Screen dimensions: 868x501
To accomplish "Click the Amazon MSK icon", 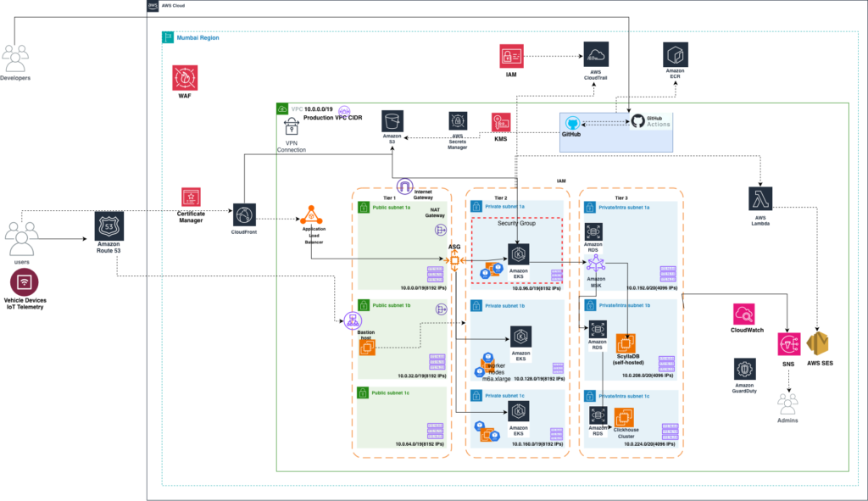I will click(596, 264).
